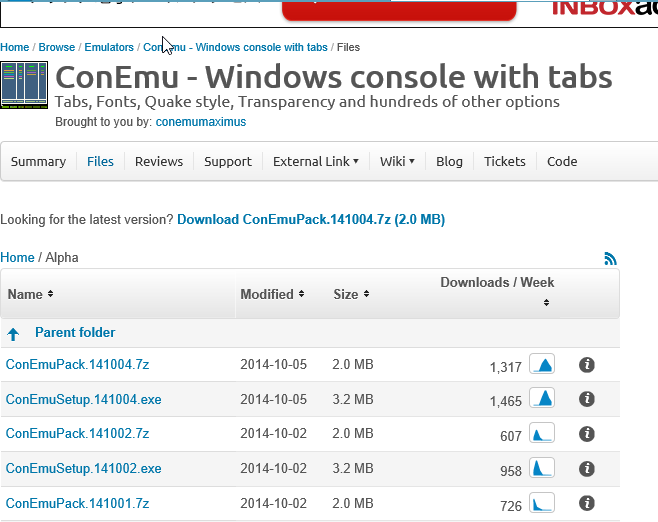The width and height of the screenshot is (658, 522).
Task: Sort by Downloads / Week column
Action: pyautogui.click(x=497, y=291)
